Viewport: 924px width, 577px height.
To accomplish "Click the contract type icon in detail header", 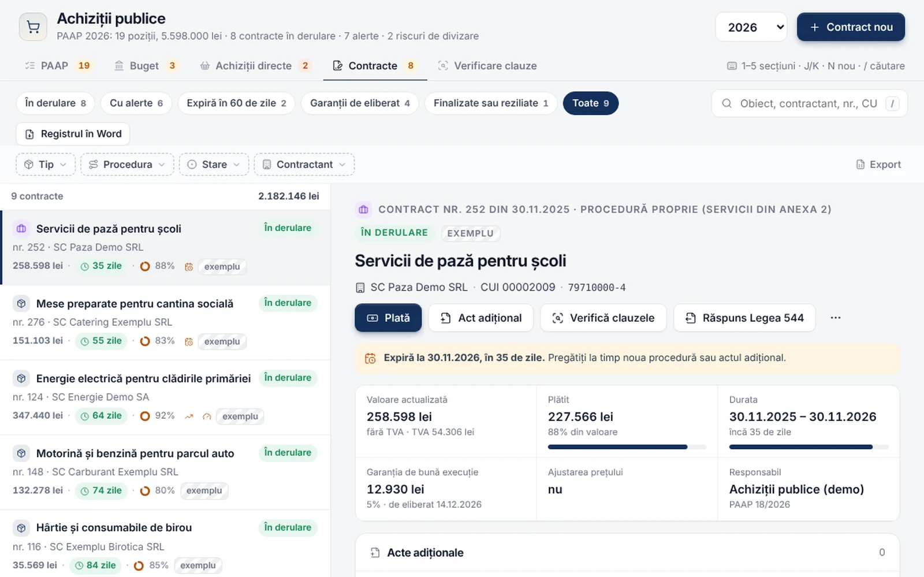I will pyautogui.click(x=363, y=209).
